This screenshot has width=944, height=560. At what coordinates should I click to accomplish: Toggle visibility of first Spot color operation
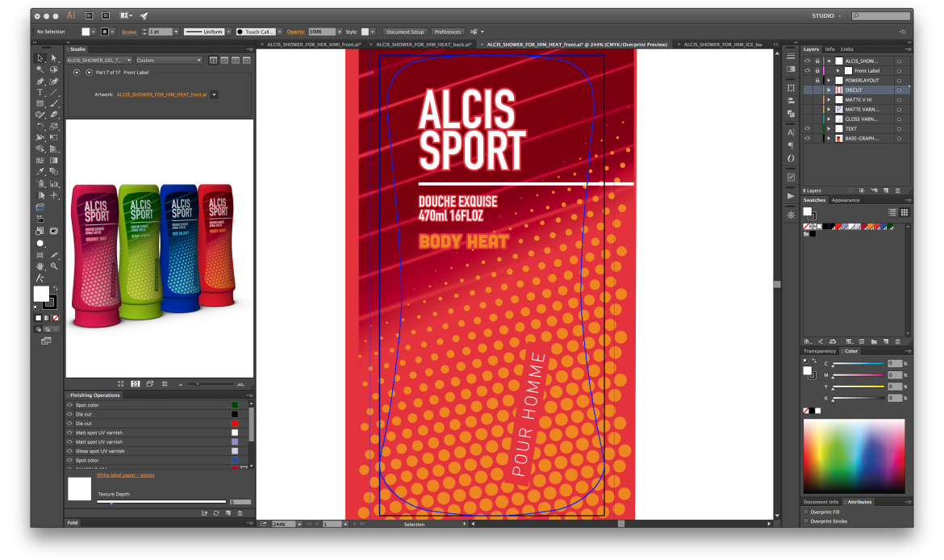(70, 405)
